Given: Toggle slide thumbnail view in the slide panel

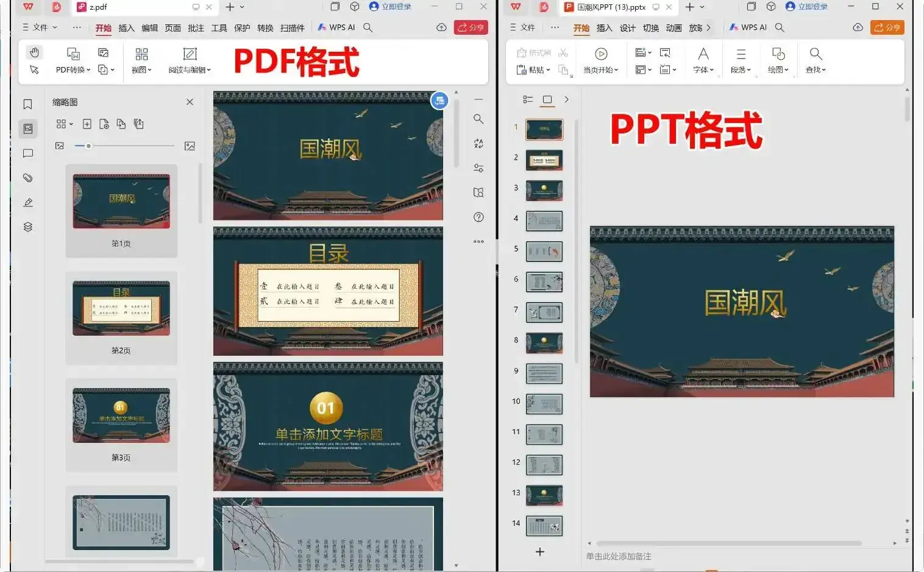Looking at the screenshot, I should (547, 99).
